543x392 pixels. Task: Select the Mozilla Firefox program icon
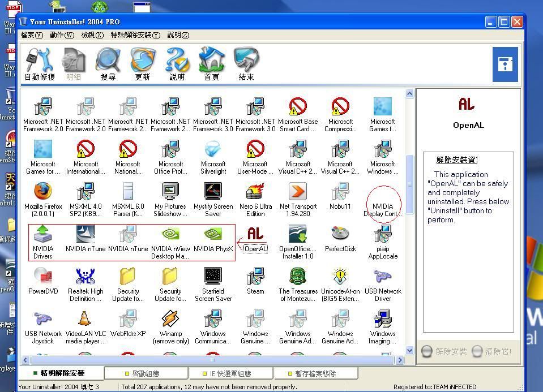coord(43,192)
